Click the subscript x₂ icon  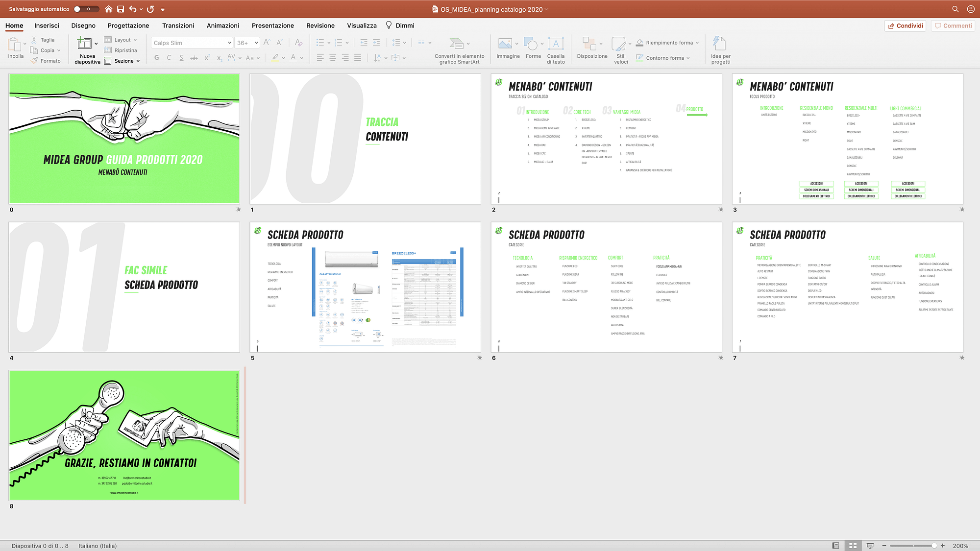click(x=219, y=58)
